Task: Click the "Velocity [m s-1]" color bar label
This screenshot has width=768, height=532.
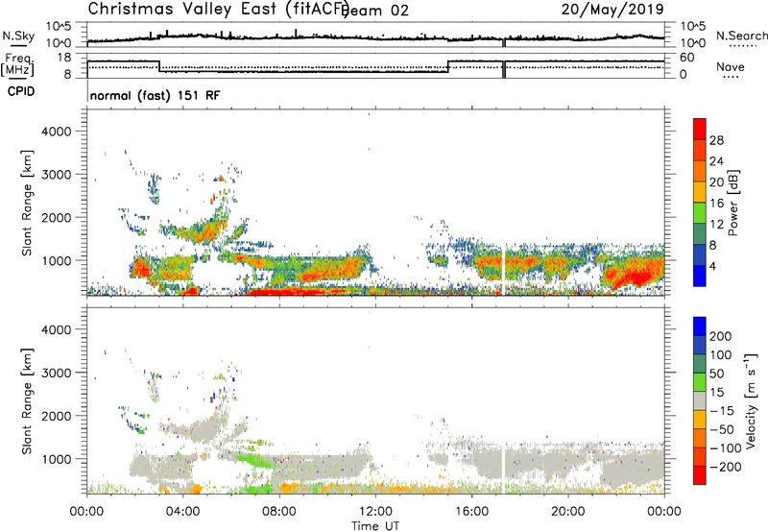Action: pyautogui.click(x=751, y=400)
